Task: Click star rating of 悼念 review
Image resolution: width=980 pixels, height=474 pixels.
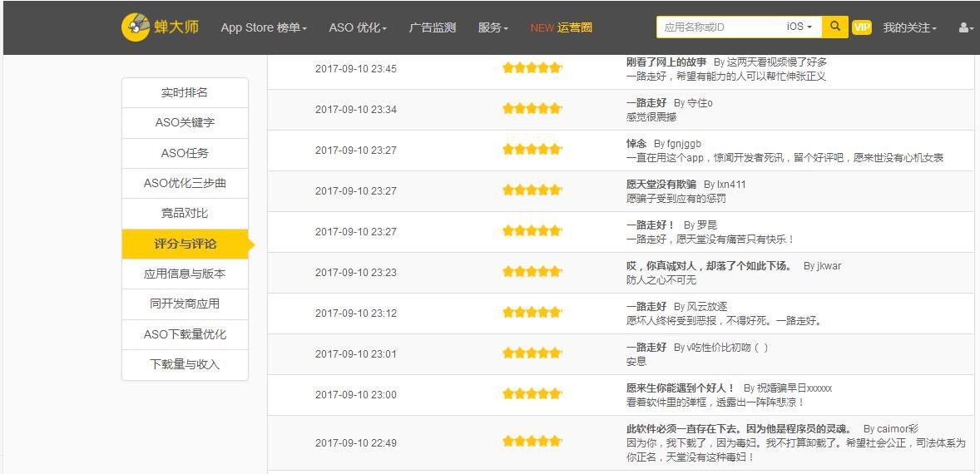Action: 532,150
